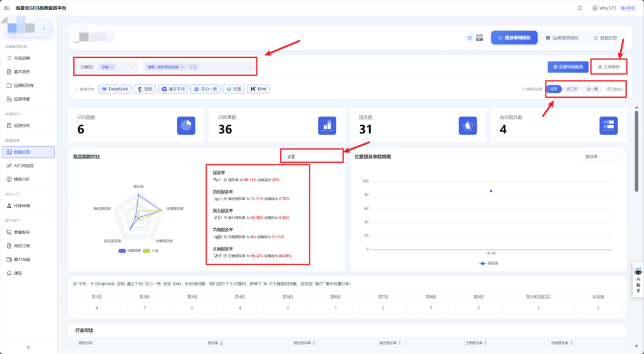Switch to the 数据安防 tab
The height and width of the screenshot is (354, 644).
tap(605, 38)
